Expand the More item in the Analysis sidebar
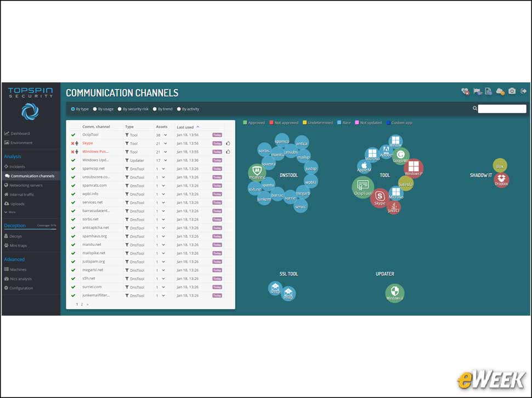The image size is (532, 398). point(10,212)
